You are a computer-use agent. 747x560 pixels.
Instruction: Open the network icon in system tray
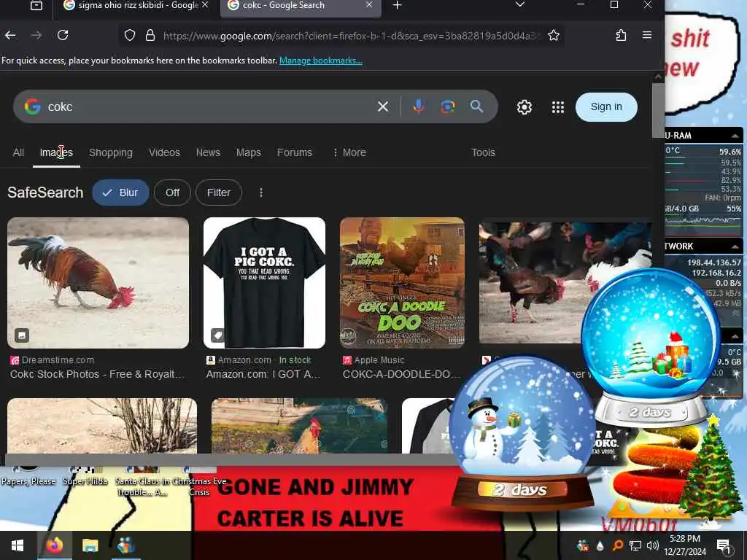coord(635,545)
